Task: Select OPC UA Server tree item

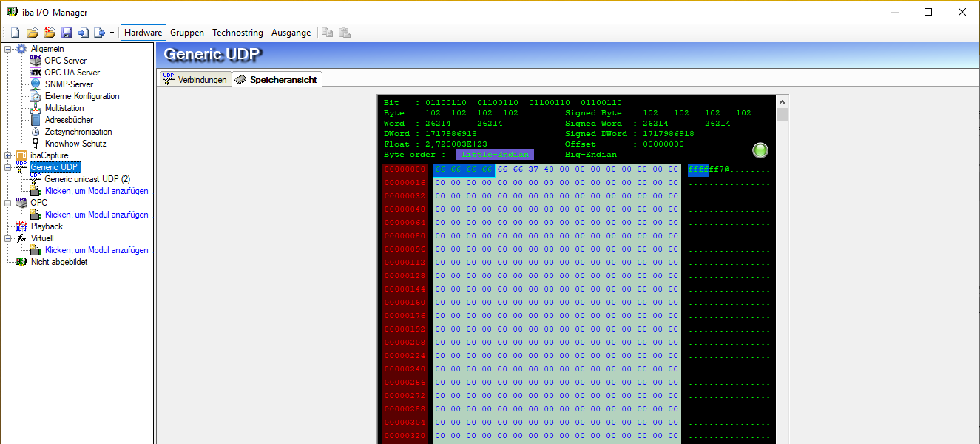Action: 72,73
